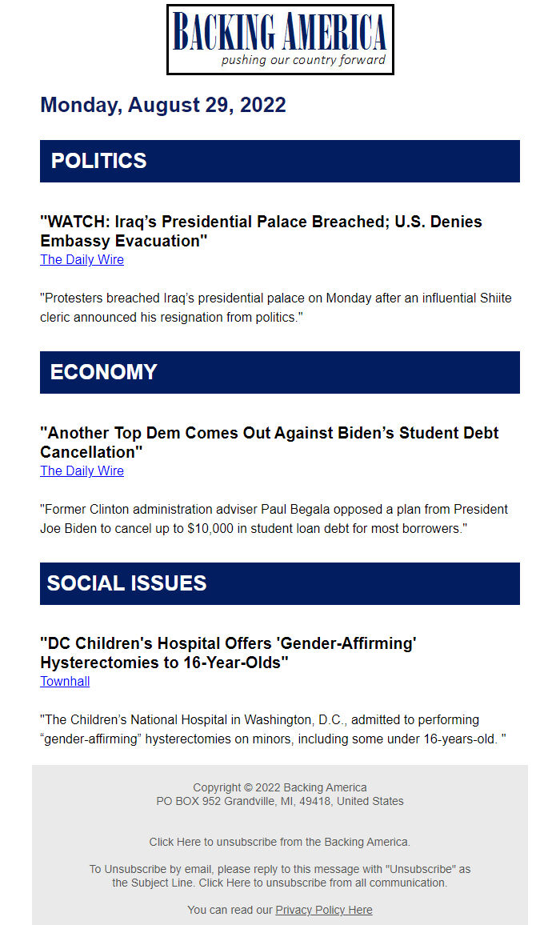Select the ECONOMY section header
This screenshot has height=925, width=560.
pyautogui.click(x=280, y=372)
